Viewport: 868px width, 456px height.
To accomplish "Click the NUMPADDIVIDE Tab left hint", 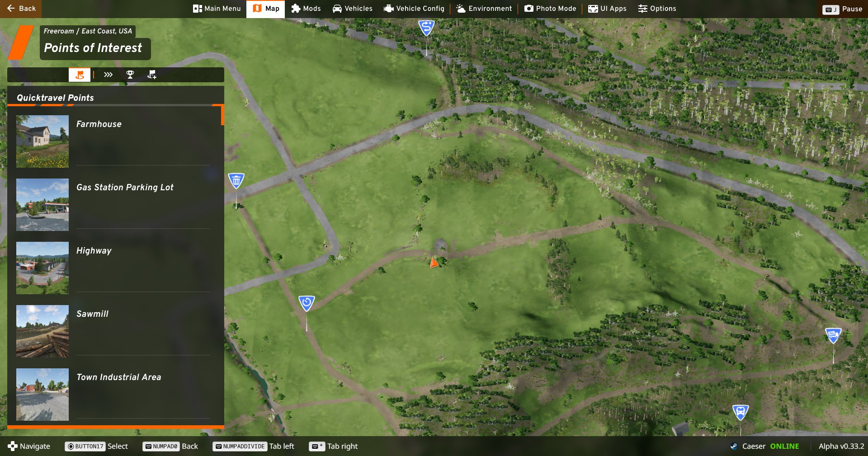I will click(253, 447).
